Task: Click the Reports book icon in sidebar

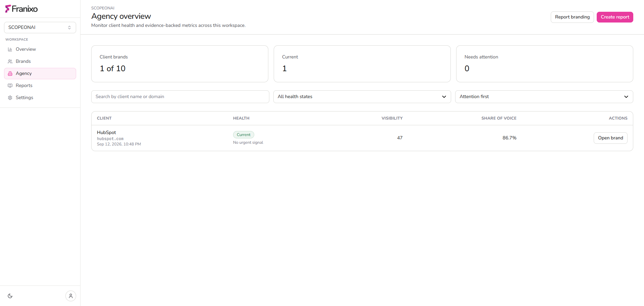Action: point(10,86)
